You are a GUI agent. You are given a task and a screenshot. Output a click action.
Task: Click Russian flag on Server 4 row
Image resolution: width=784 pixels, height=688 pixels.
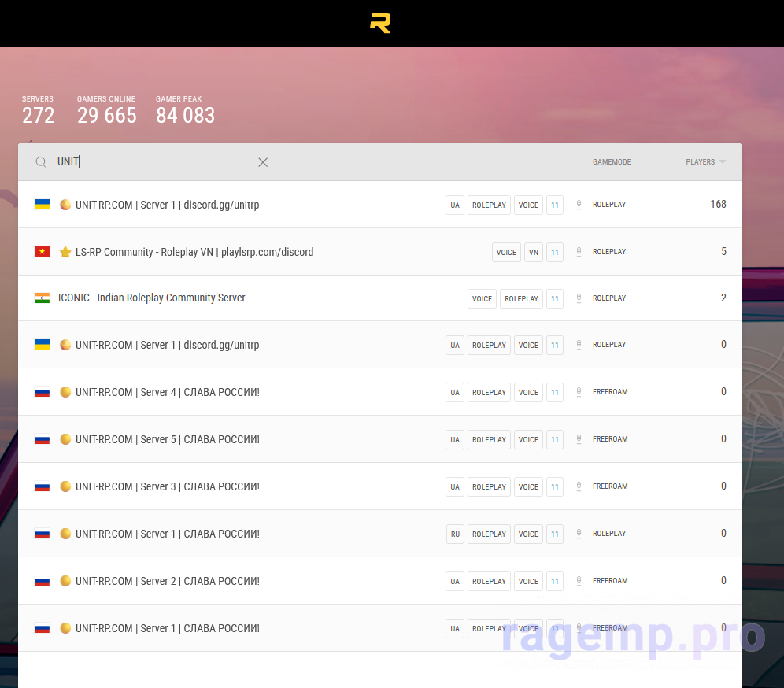tap(42, 392)
